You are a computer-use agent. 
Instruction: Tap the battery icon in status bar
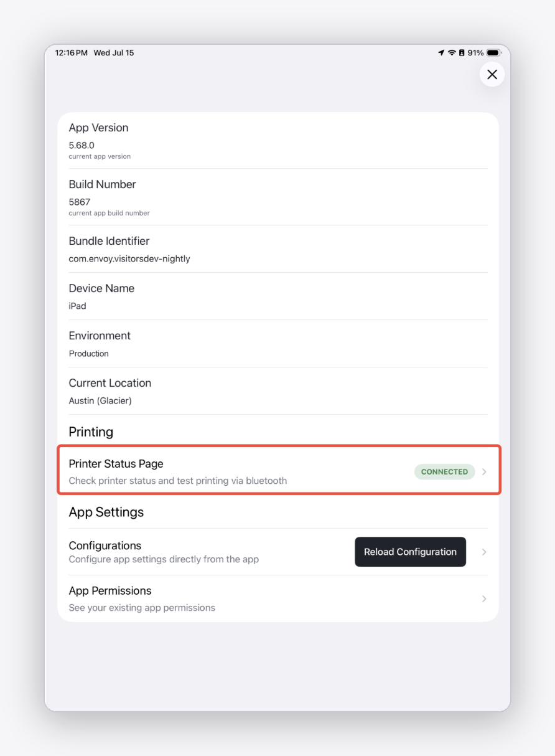[x=494, y=53]
